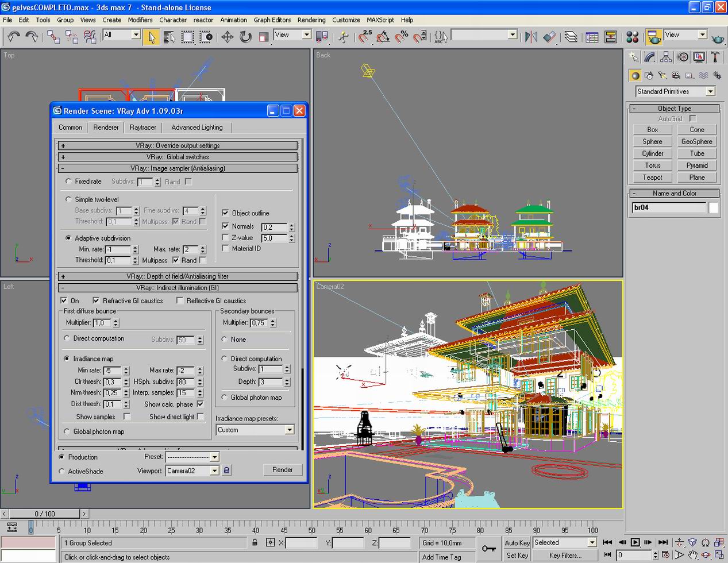728x563 pixels.
Task: Select the Cameras category icon
Action: coord(676,75)
